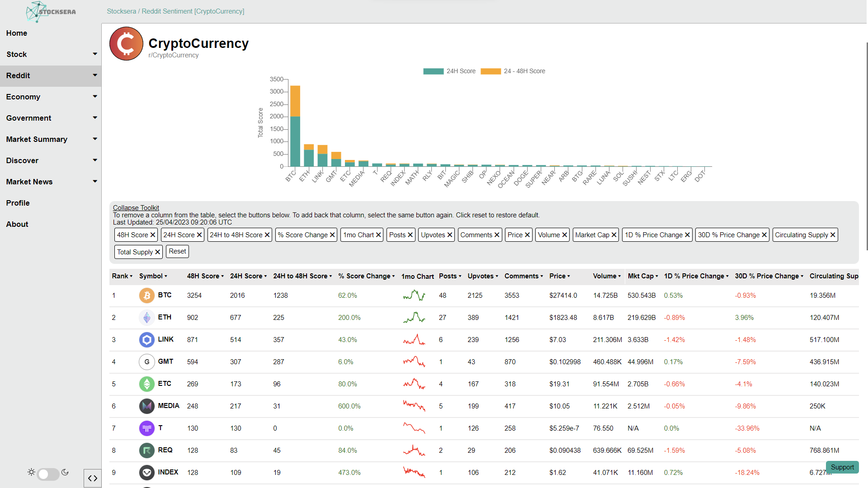Click the Chainlink LINK icon
This screenshot has width=868, height=488.
pyautogui.click(x=146, y=340)
